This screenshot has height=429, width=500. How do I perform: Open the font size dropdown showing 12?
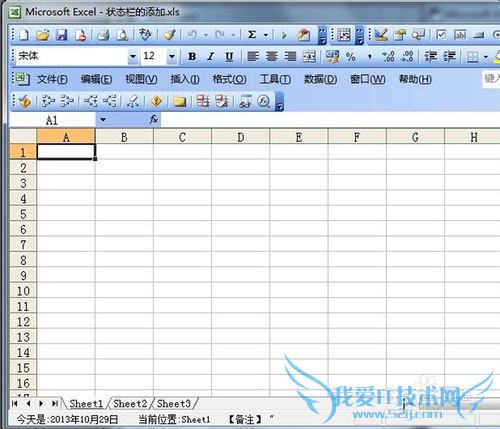point(172,57)
